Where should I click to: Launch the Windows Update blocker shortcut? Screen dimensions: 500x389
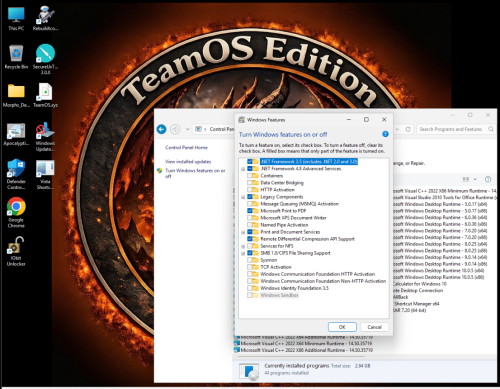(x=45, y=136)
